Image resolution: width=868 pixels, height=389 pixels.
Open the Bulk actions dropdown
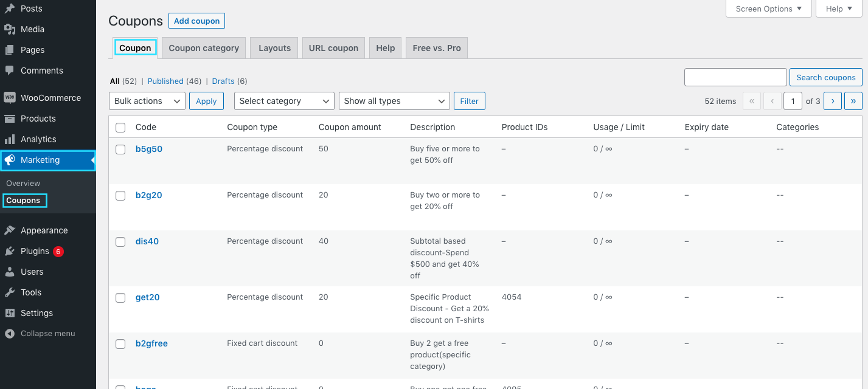(147, 101)
